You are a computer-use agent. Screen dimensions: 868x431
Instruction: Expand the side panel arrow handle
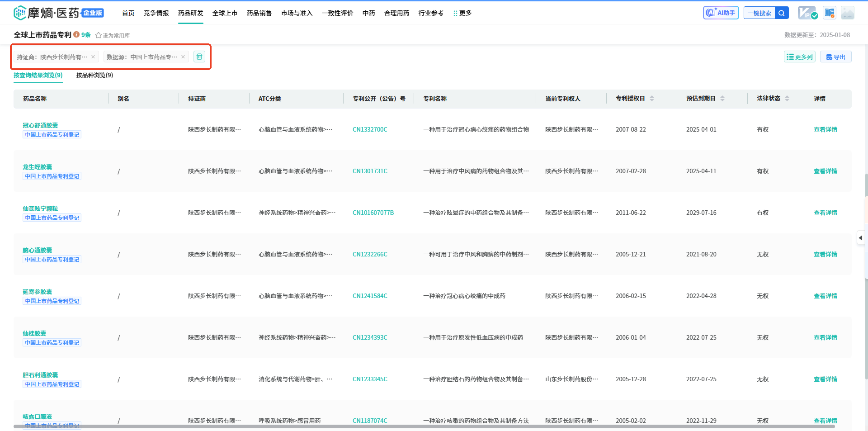coord(861,237)
